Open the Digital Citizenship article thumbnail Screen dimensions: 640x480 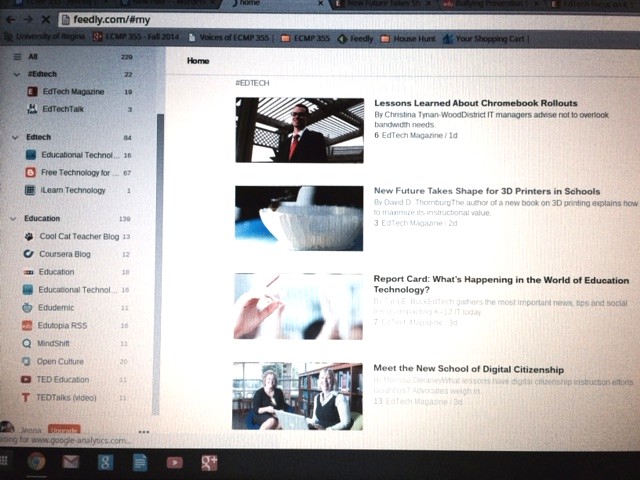[298, 396]
